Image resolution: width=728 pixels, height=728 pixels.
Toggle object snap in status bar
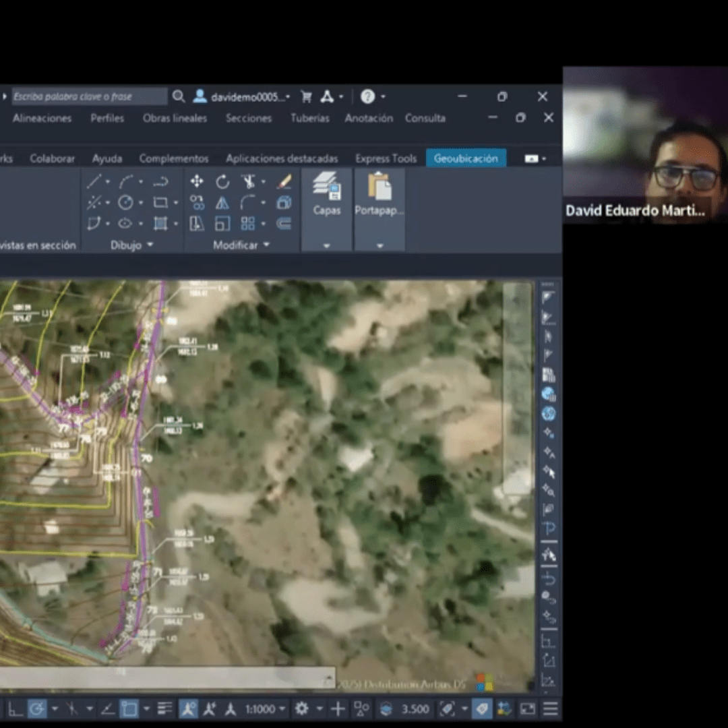tap(129, 708)
